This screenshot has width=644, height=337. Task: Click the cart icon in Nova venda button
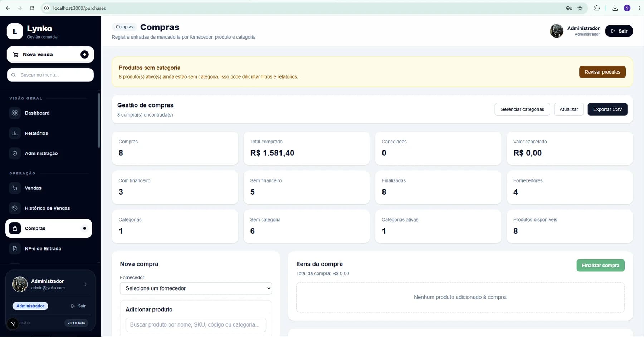point(16,54)
